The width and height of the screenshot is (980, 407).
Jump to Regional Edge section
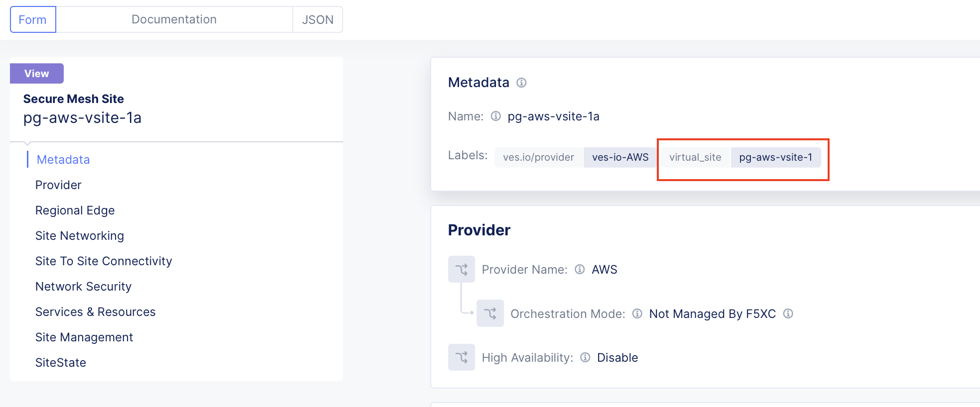pyautogui.click(x=75, y=210)
